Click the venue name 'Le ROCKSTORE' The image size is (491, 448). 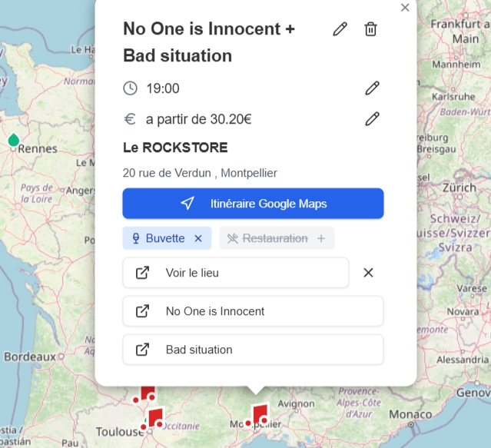click(175, 148)
